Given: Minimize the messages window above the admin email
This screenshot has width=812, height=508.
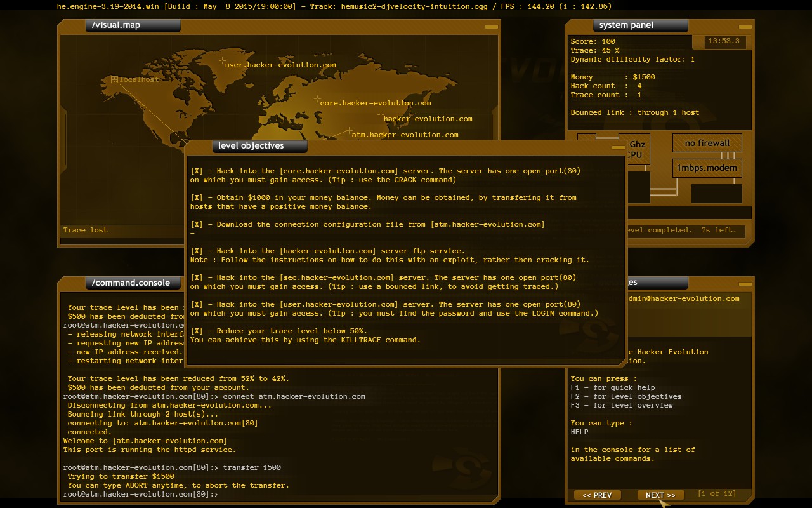Looking at the screenshot, I should 745,284.
